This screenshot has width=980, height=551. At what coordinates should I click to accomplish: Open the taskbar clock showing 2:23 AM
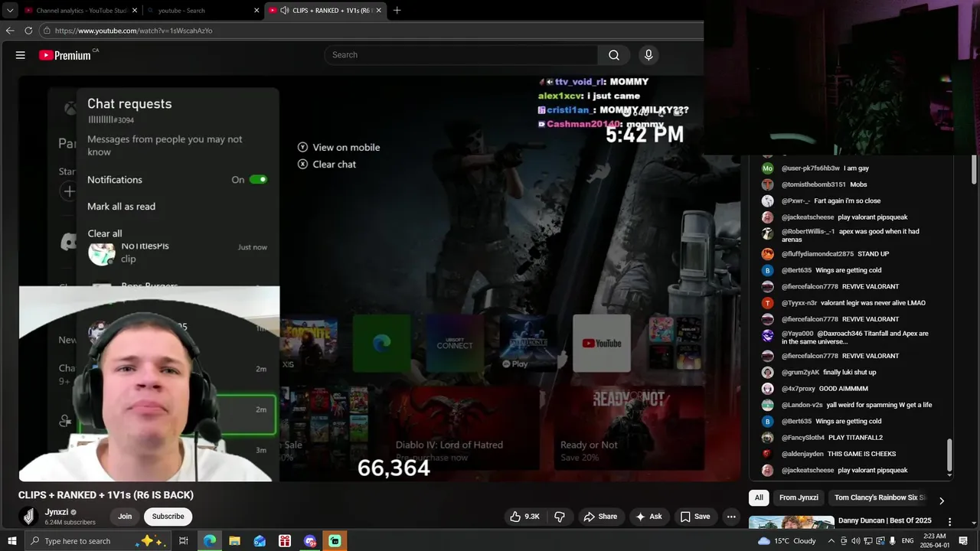click(934, 541)
